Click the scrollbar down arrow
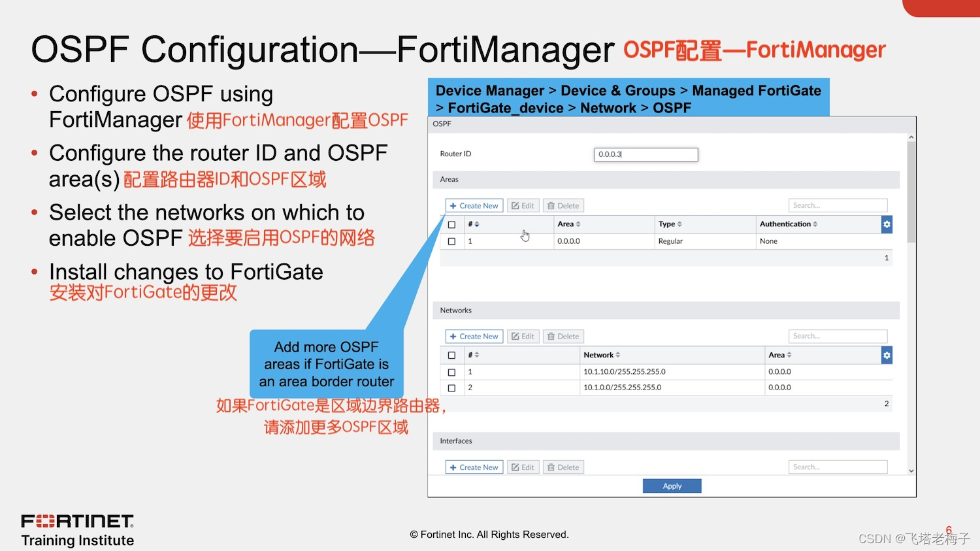The height and width of the screenshot is (551, 980). click(x=911, y=471)
